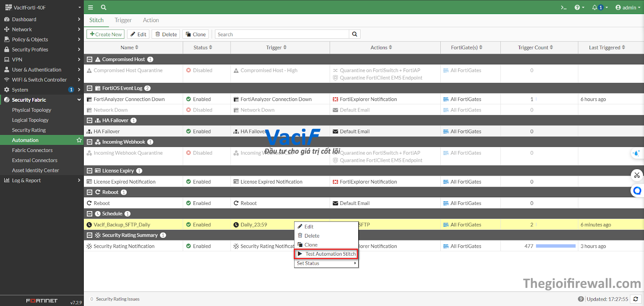Screen dimensions: 644x306
Task: Click the Create New button
Action: pos(105,34)
